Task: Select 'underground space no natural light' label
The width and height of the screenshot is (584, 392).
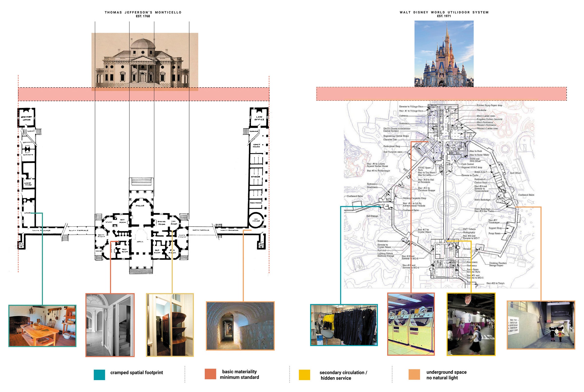Action: tap(446, 375)
